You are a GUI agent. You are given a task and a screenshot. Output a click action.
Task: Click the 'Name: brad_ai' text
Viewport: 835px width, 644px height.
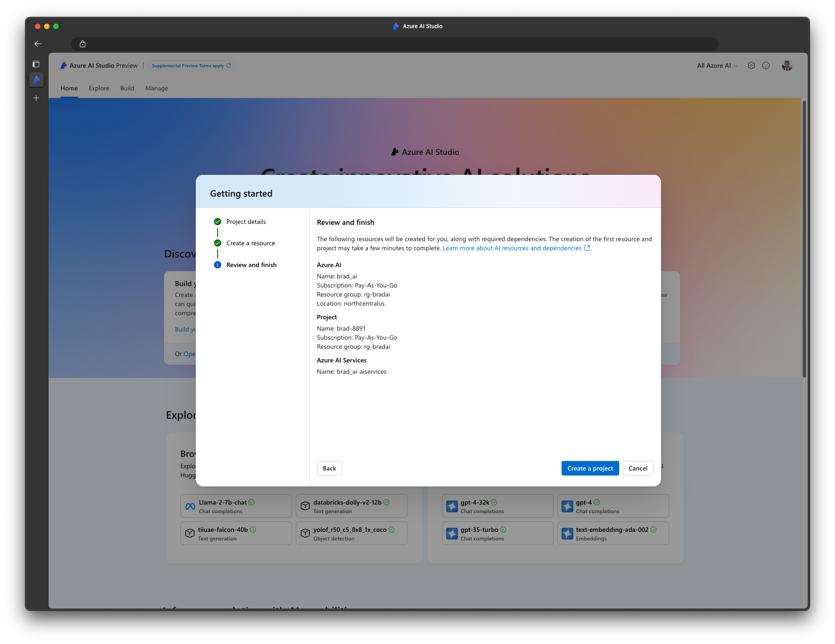tap(337, 276)
